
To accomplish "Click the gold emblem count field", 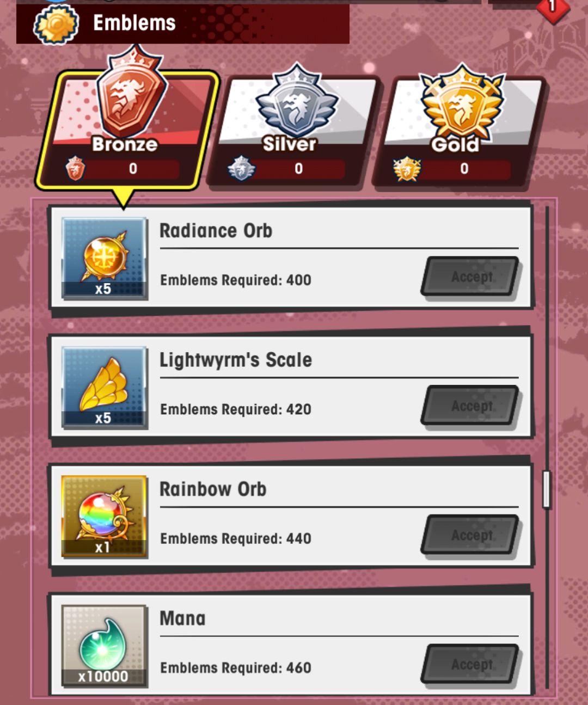I will (x=464, y=169).
